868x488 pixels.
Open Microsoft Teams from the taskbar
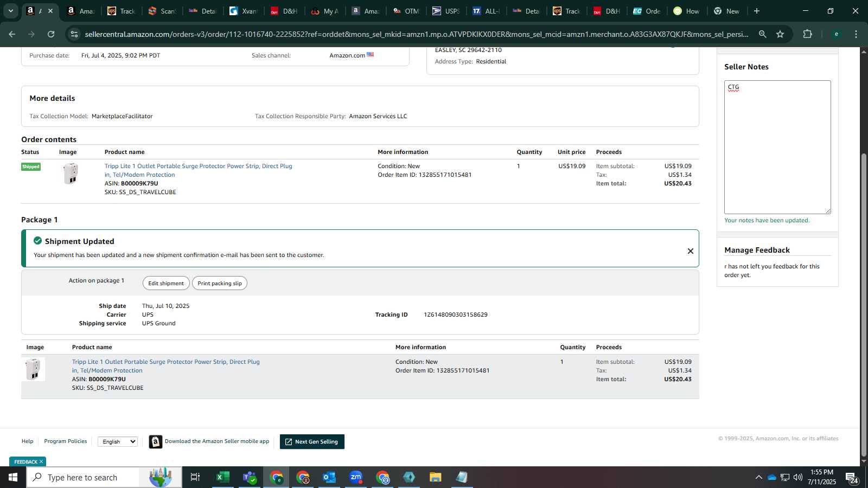pos(250,477)
